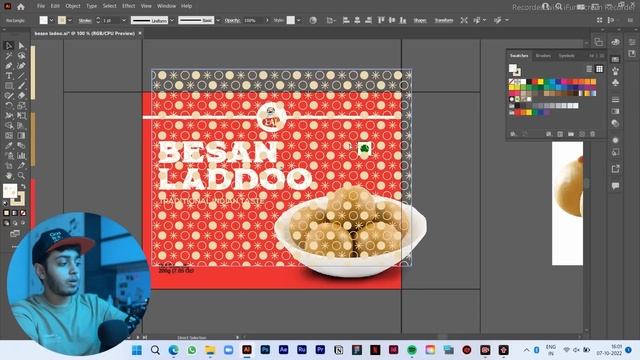Screen dimensions: 640x360
Task: Choose the Eyedropper tool
Action: 9,145
